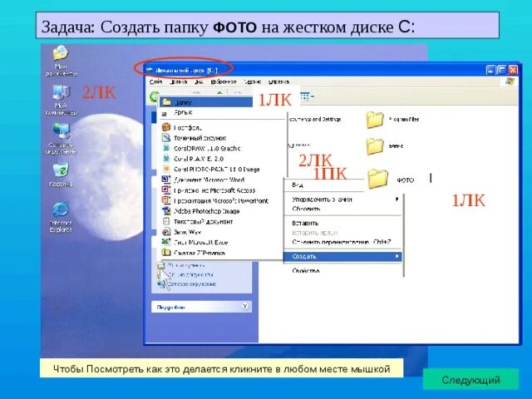
Task: Click Отменить переименование in the context menu
Action: point(342,242)
